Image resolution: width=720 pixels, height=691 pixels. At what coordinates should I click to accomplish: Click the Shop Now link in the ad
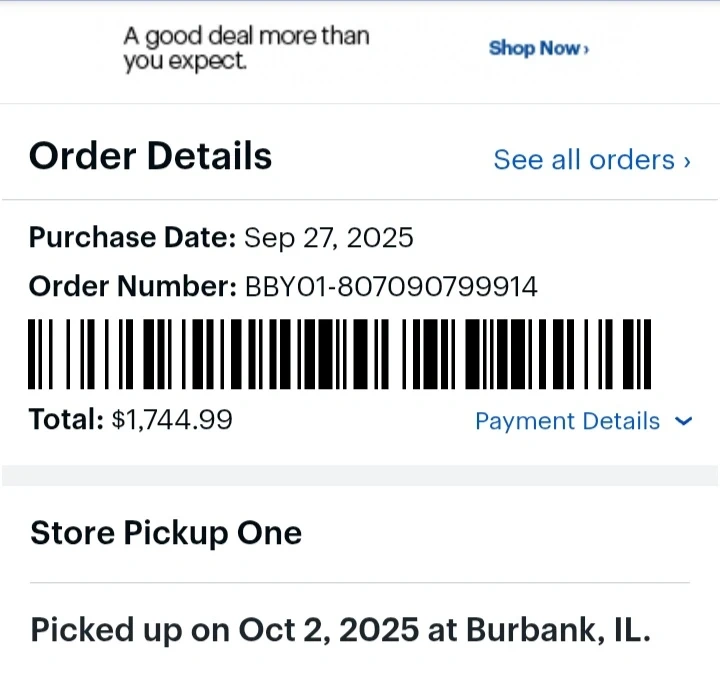click(534, 48)
